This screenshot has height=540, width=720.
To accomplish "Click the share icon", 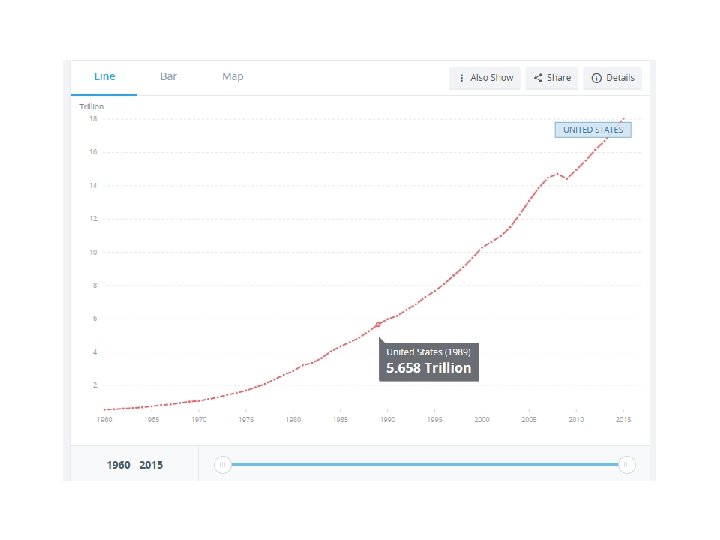I will tap(538, 78).
